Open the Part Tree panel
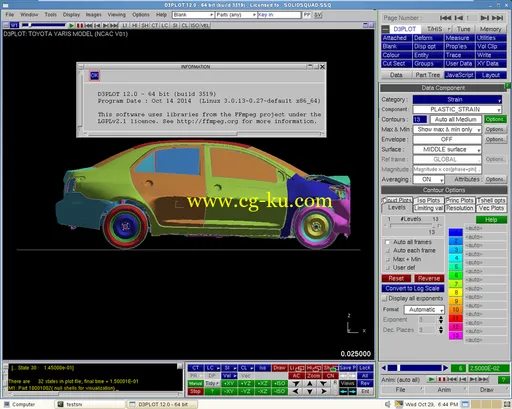Viewport: 512px width, 409px height. 428,75
